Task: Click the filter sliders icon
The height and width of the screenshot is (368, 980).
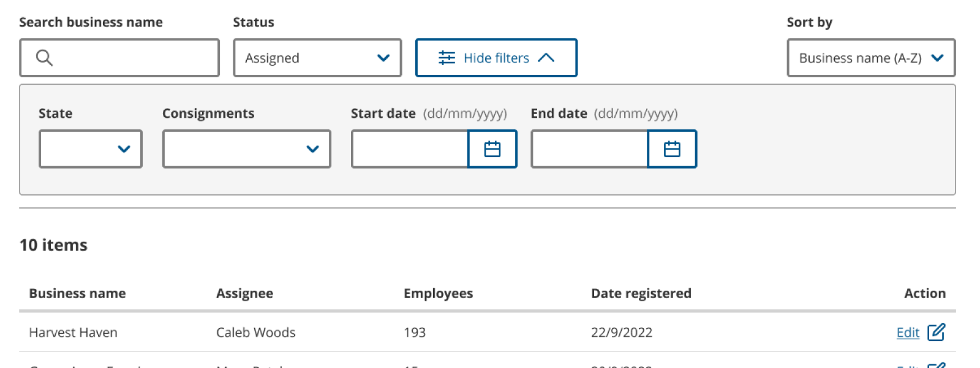Action: tap(447, 58)
